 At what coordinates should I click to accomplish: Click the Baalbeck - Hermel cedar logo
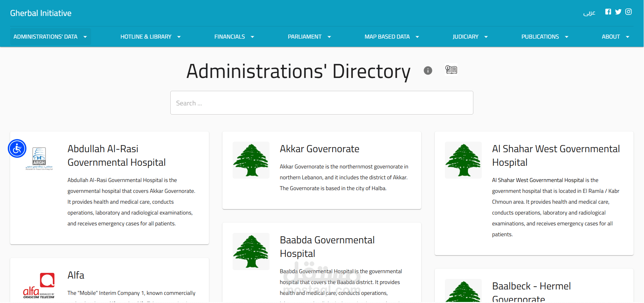[463, 291]
